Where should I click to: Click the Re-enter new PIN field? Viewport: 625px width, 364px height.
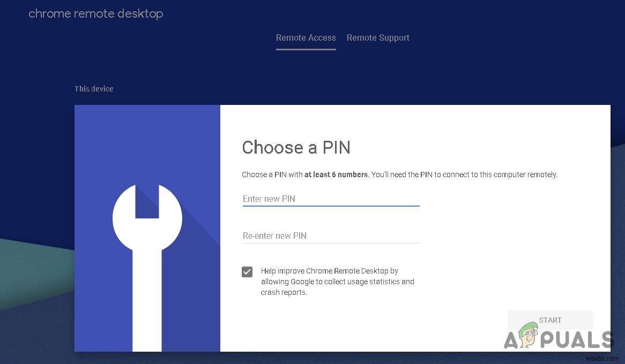(331, 236)
